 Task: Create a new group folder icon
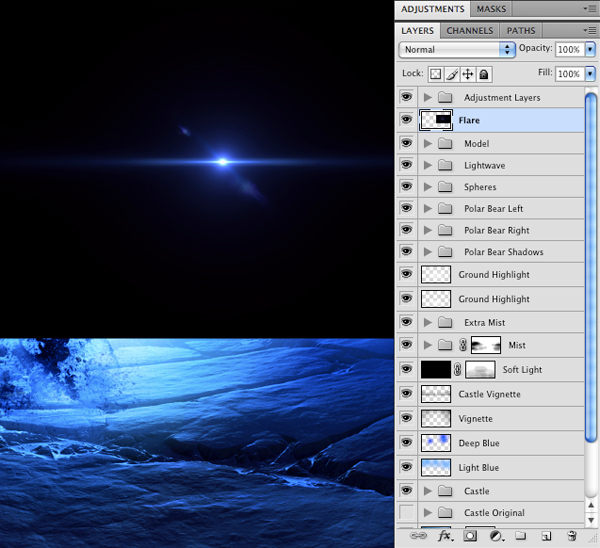520,536
